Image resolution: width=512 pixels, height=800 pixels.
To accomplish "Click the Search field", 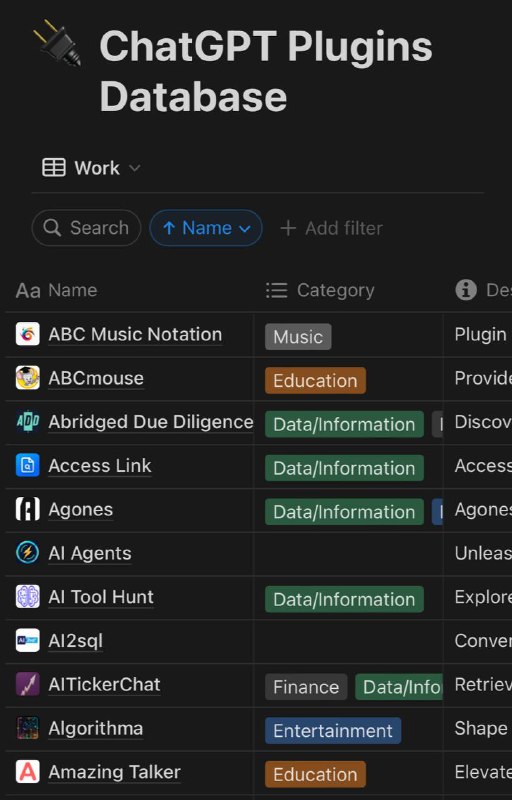I will pyautogui.click(x=86, y=228).
